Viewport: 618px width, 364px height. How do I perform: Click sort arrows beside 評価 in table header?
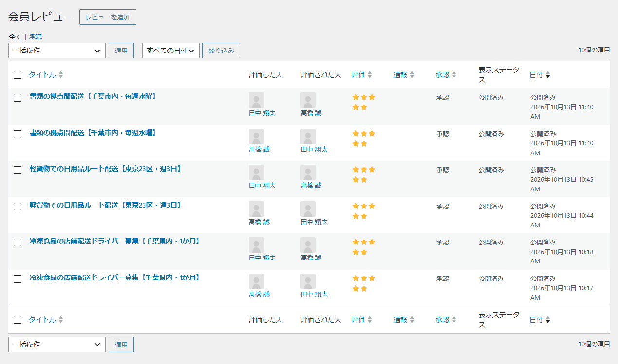coord(370,75)
